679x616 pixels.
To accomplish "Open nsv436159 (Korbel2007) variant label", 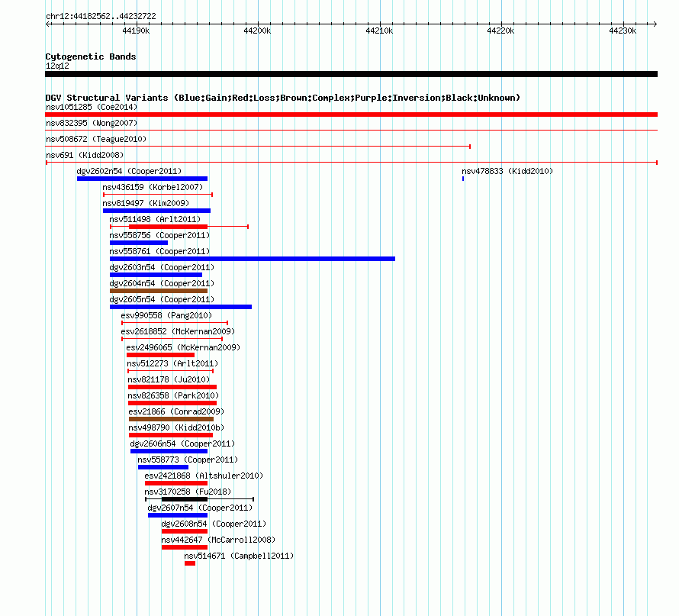I will 153,187.
